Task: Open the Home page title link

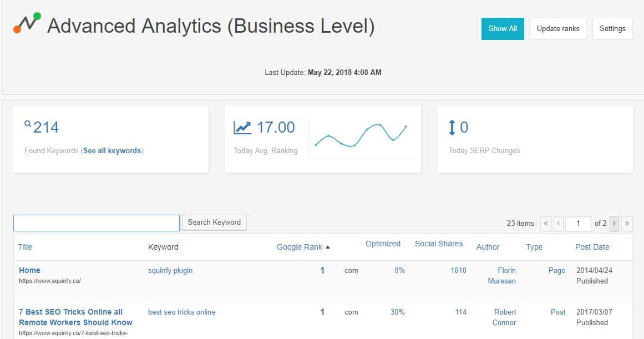Action: [29, 270]
